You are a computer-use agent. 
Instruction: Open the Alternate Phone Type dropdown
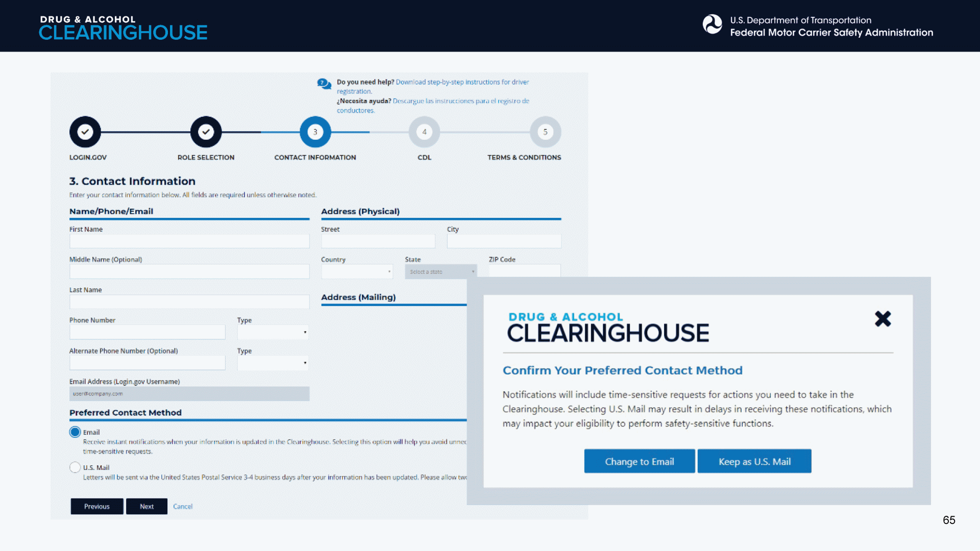273,363
